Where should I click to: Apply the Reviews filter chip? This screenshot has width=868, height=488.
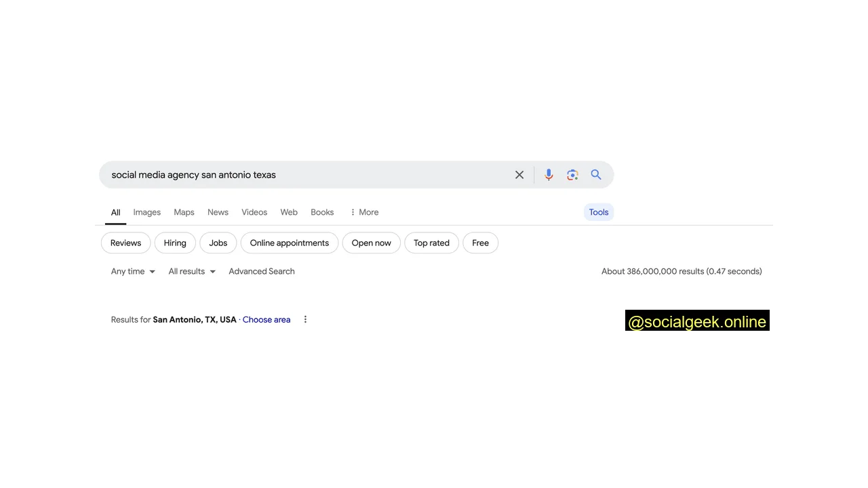click(x=125, y=243)
